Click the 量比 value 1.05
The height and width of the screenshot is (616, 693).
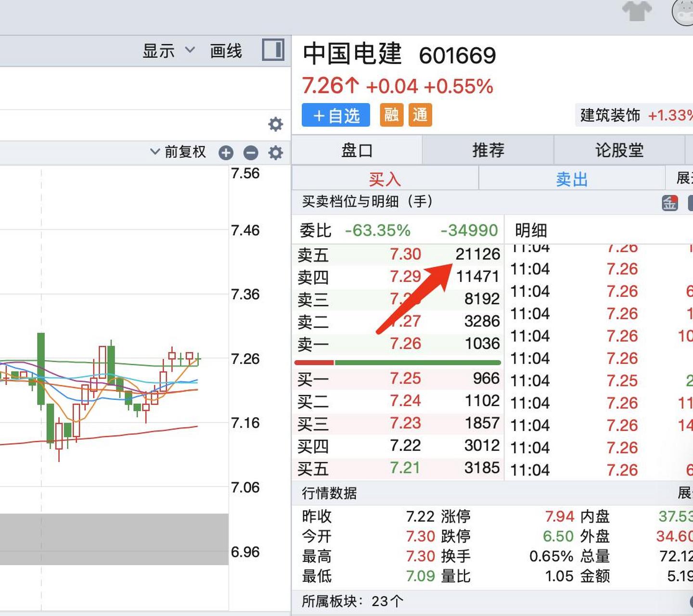click(559, 576)
